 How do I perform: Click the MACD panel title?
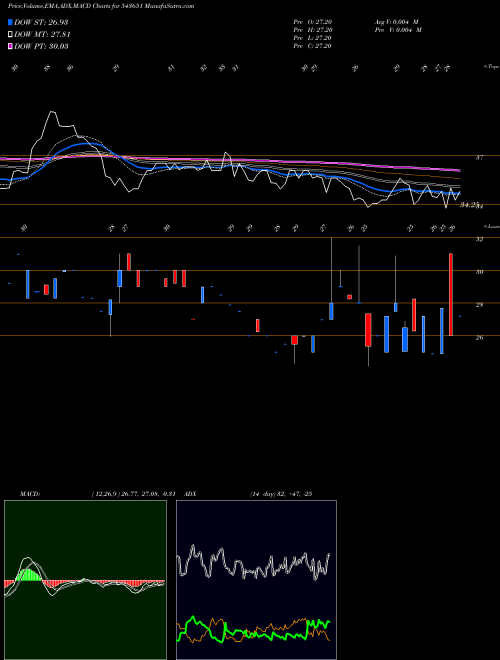[29, 494]
